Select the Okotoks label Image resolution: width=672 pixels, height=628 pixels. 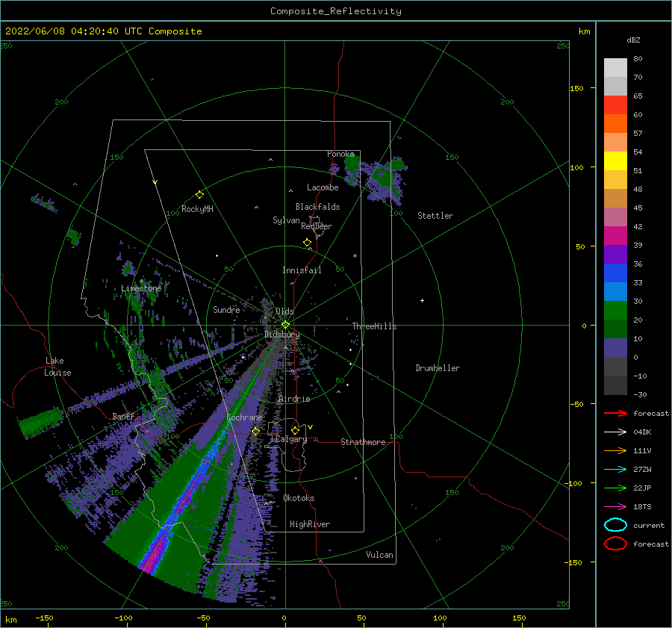(x=299, y=498)
